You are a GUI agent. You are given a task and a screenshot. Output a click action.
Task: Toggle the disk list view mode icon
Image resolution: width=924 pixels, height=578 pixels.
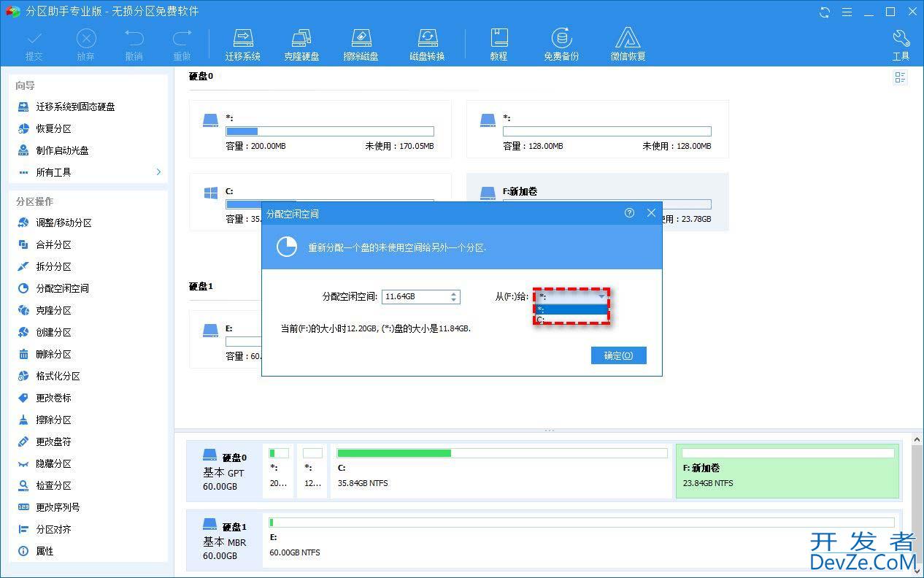coord(900,78)
